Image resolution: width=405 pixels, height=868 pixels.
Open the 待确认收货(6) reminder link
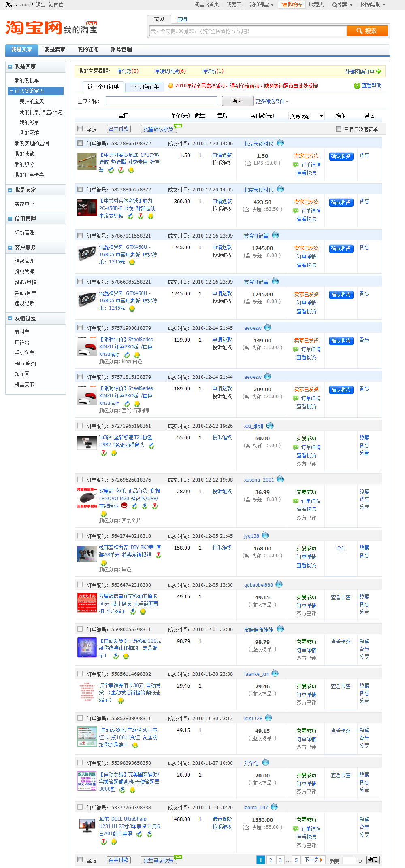click(x=170, y=71)
